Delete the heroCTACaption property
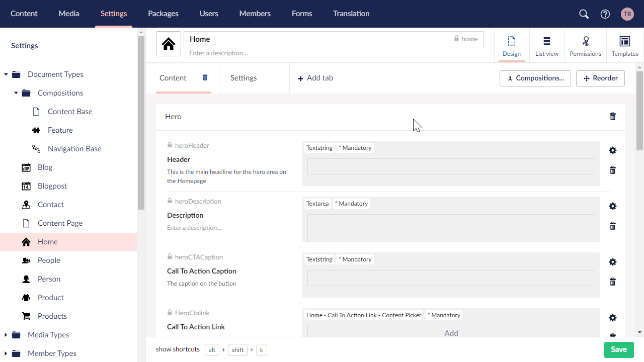644x362 pixels. pos(613,282)
